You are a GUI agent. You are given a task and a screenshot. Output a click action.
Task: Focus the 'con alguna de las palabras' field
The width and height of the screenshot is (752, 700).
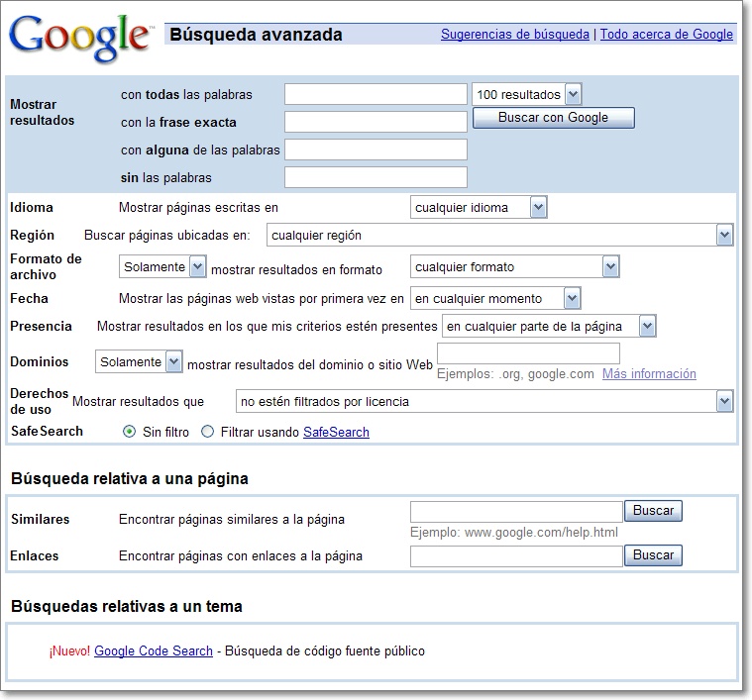coord(376,150)
